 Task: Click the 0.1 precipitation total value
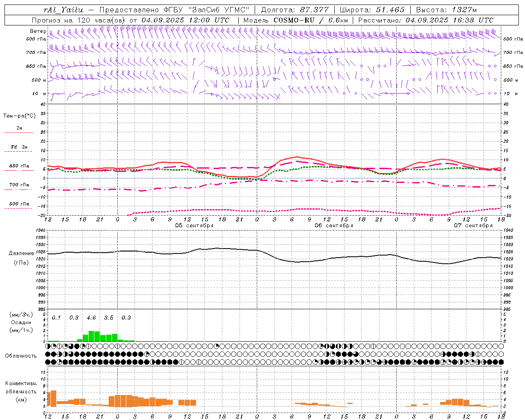point(56,317)
